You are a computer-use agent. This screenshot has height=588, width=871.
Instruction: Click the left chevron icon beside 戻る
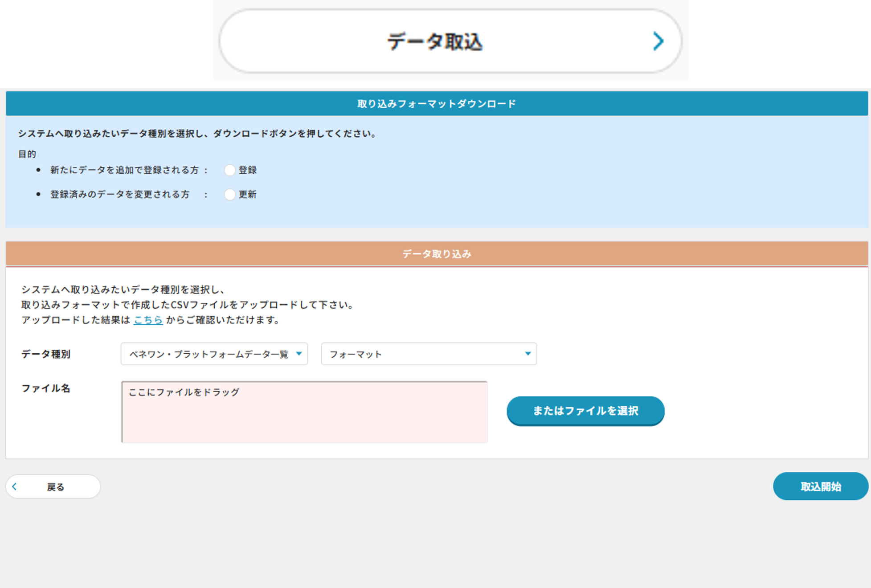click(x=15, y=486)
